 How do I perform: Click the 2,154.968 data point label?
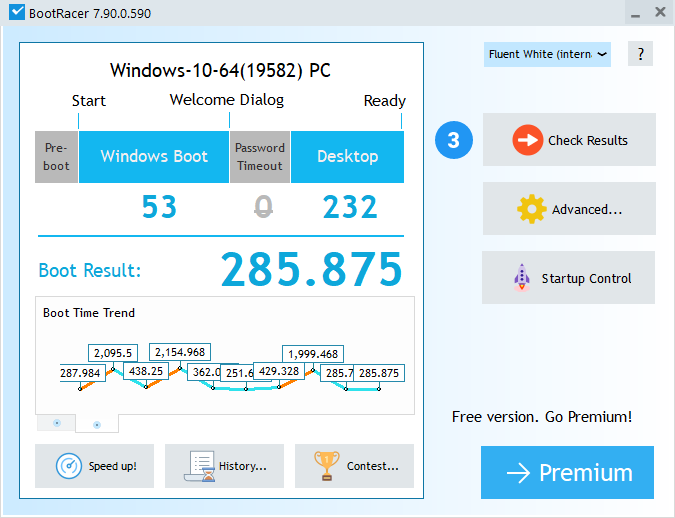(x=180, y=352)
